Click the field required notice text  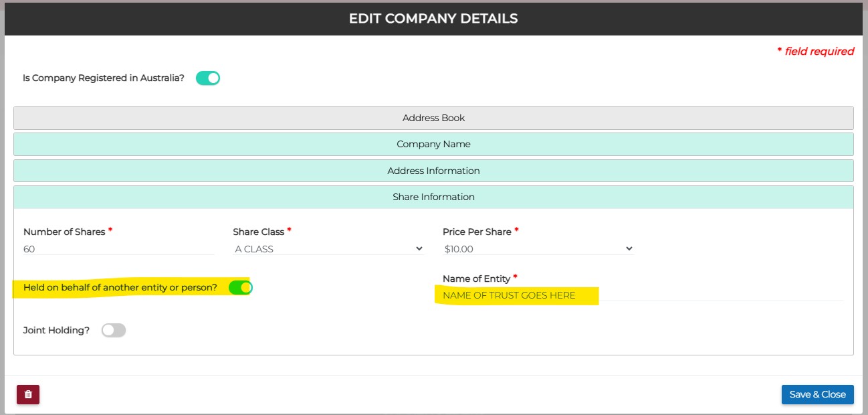[x=815, y=52]
